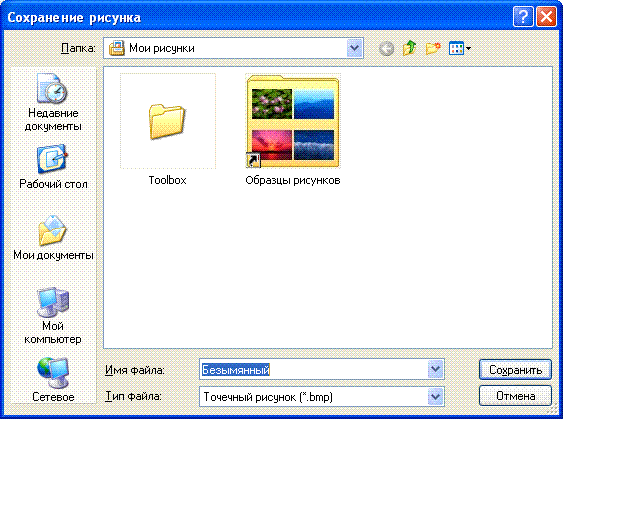This screenshot has height=512, width=640.
Task: Select the Образцы рисунков folder thumbnail
Action: tap(293, 121)
